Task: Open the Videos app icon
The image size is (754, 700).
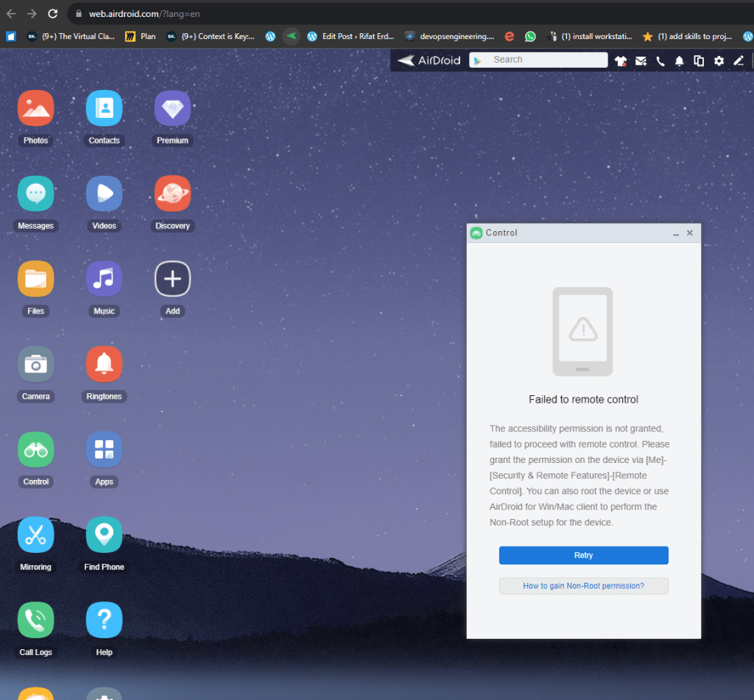Action: click(x=104, y=194)
